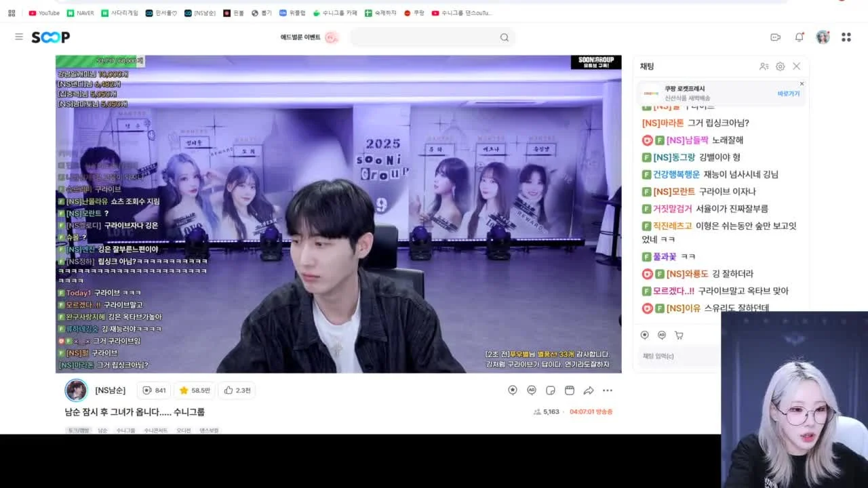Image resolution: width=868 pixels, height=488 pixels.
Task: Open the shopping cart icon in chat
Action: coord(679,335)
